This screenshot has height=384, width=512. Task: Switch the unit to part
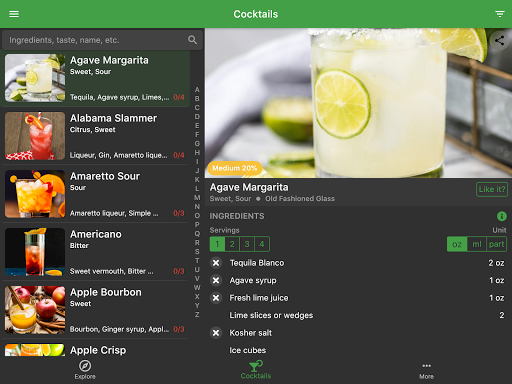click(496, 244)
